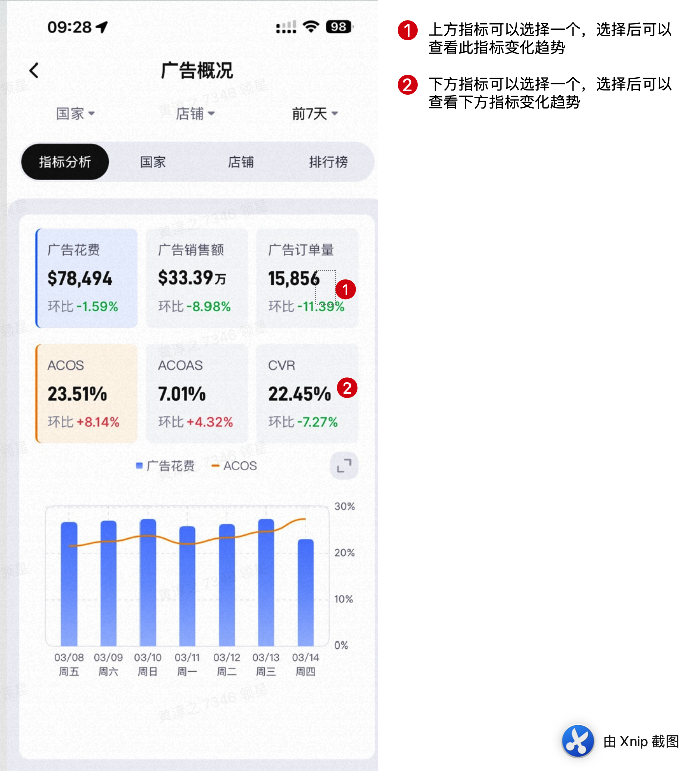Click the 周四 weekday label

coord(305,671)
